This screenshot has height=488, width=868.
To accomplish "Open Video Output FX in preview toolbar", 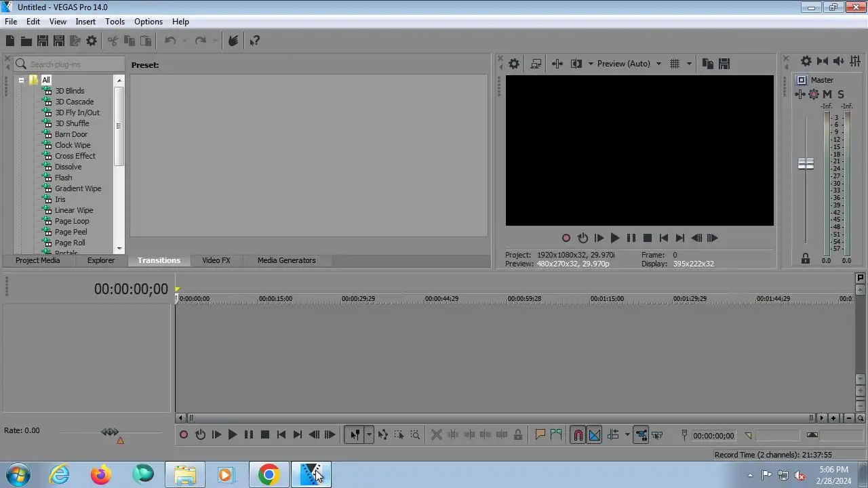I will tap(557, 64).
